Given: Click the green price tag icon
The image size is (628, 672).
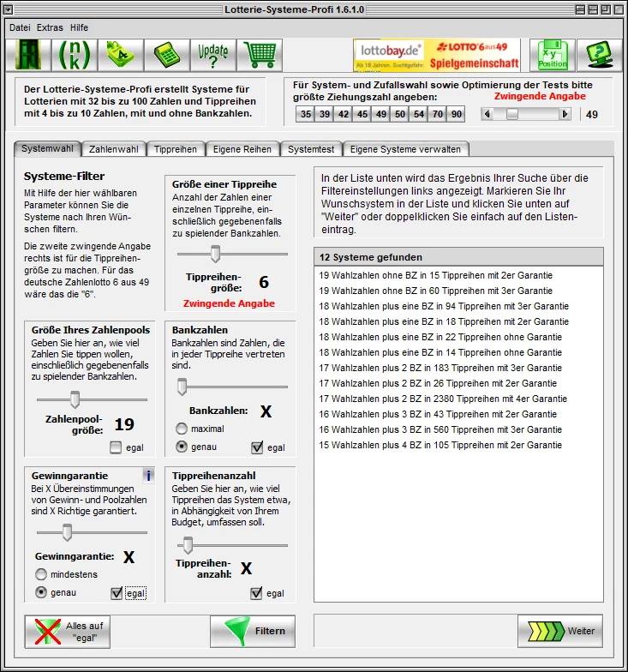Looking at the screenshot, I should point(121,55).
